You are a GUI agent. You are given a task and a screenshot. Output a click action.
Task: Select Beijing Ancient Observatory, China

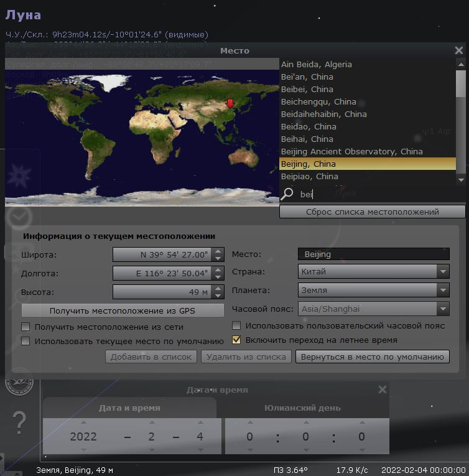368,151
